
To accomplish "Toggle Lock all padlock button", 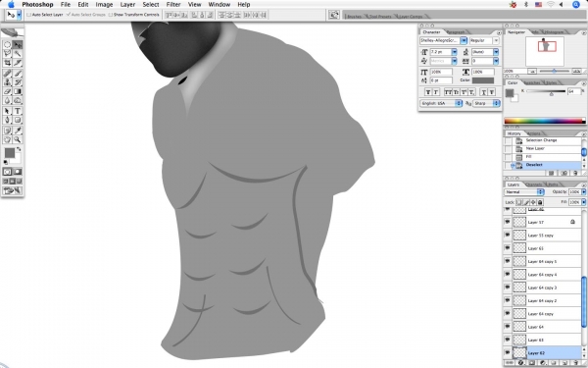I will 540,202.
